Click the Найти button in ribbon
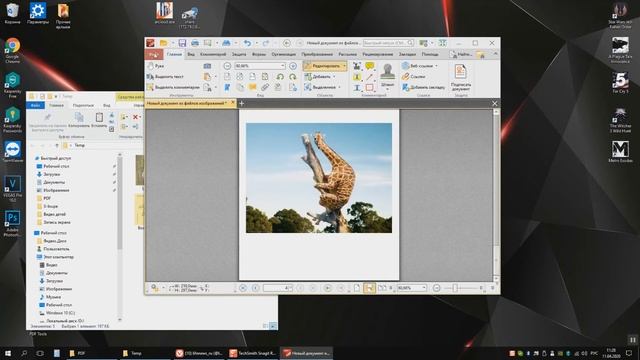 [460, 54]
